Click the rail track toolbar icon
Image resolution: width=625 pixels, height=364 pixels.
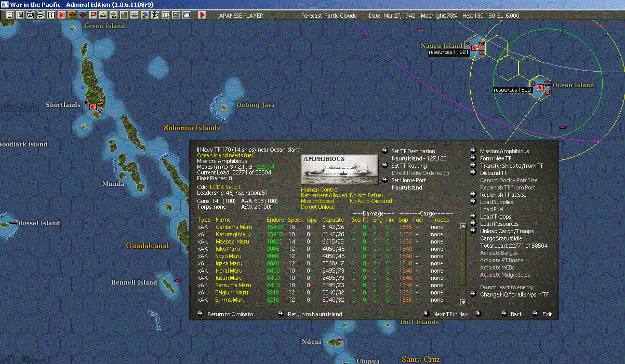(176, 16)
